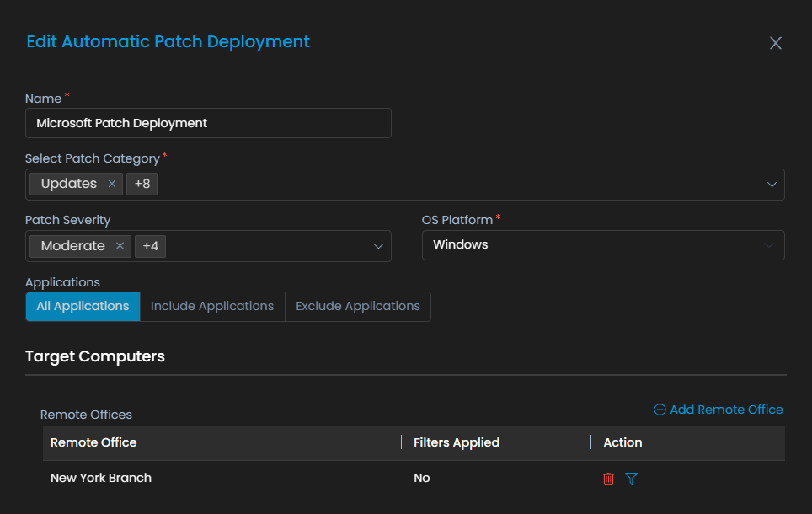Open the Patch Severity dropdown arrow
812x514 pixels.
378,246
